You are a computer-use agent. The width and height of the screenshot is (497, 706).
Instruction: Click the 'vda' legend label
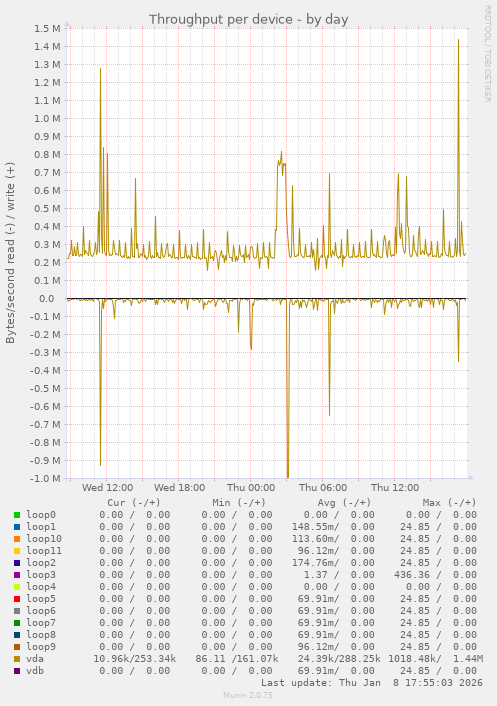pyautogui.click(x=35, y=659)
